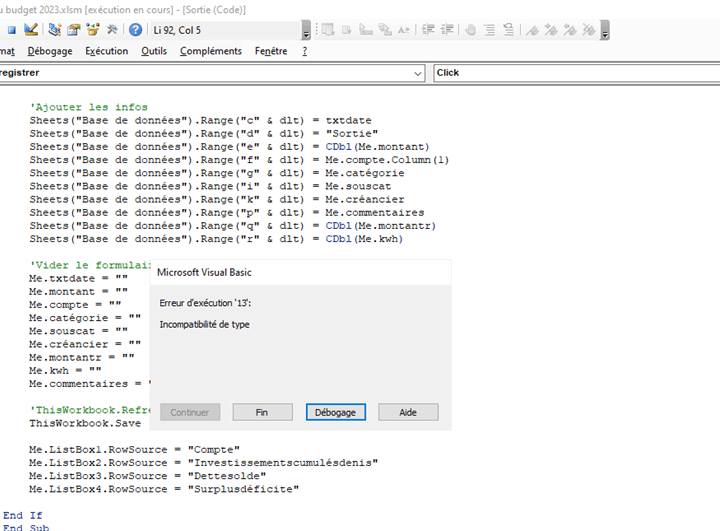Click the Outdent icon
720x531 pixels.
click(x=447, y=30)
